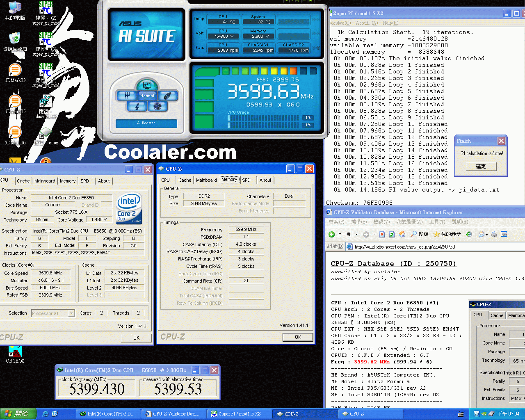Viewport: 525px width, 420px height.
Task: Go to IE Home page icon
Action: click(402, 234)
